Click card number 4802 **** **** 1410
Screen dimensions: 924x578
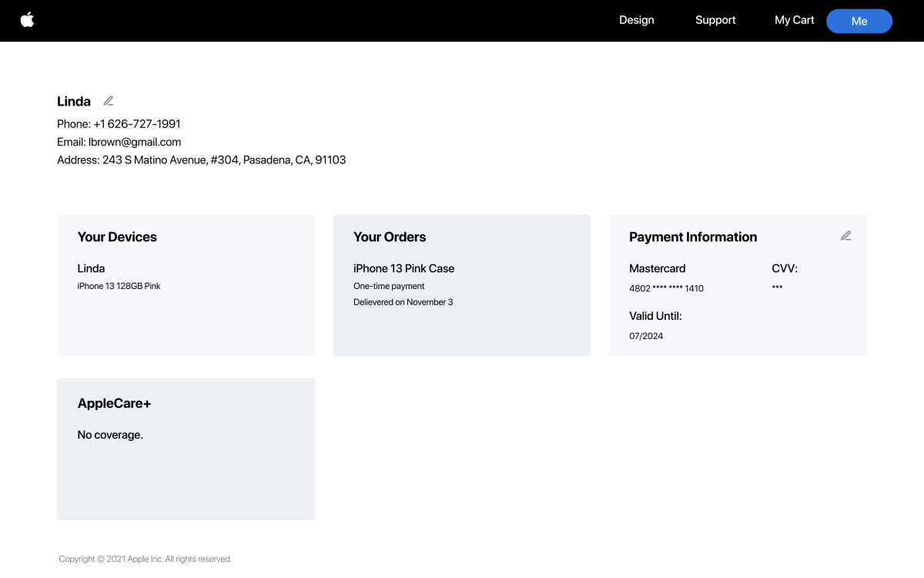[x=666, y=288]
